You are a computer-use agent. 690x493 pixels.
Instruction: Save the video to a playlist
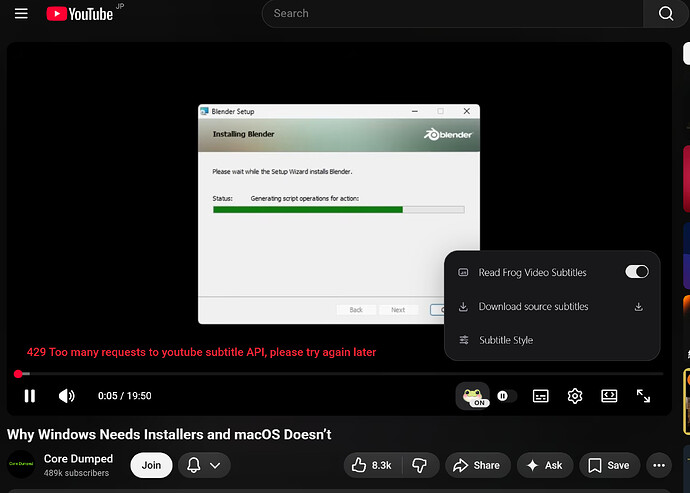click(609, 465)
